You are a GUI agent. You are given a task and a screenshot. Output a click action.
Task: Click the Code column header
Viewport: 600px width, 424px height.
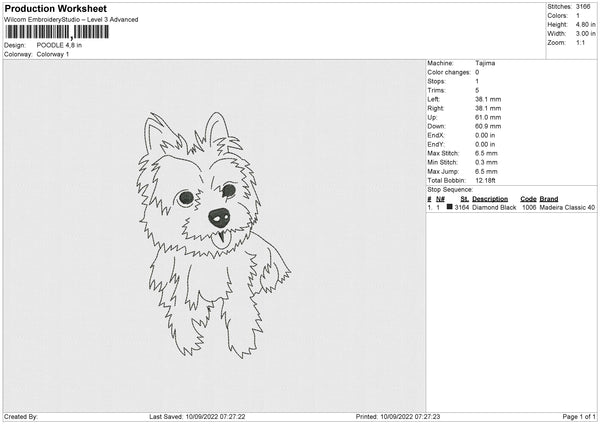click(528, 199)
